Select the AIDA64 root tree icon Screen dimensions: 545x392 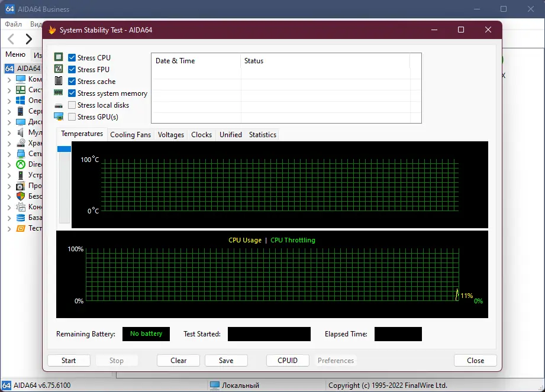(9, 69)
